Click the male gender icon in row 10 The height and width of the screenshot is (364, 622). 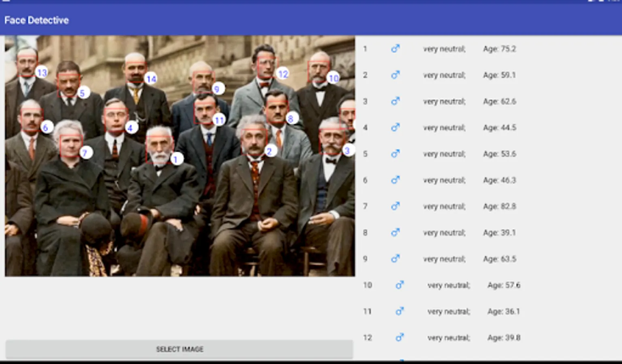tap(400, 285)
